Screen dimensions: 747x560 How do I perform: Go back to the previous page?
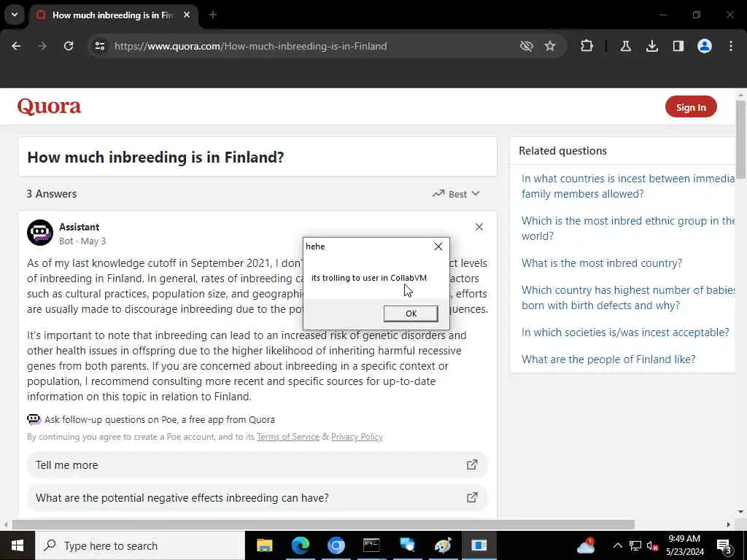(x=16, y=46)
